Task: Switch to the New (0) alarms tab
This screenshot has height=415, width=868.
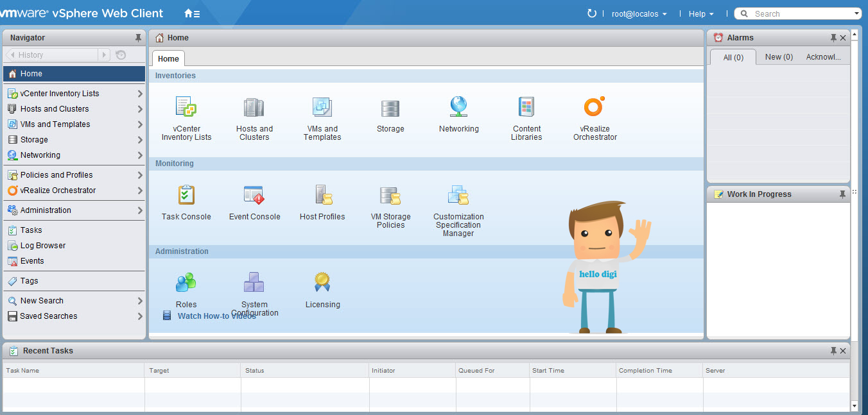Action: tap(779, 57)
